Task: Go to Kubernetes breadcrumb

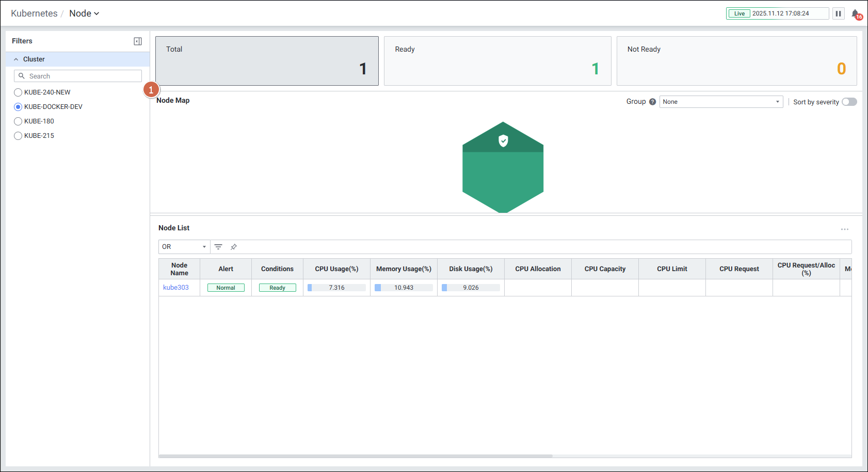Action: tap(34, 13)
